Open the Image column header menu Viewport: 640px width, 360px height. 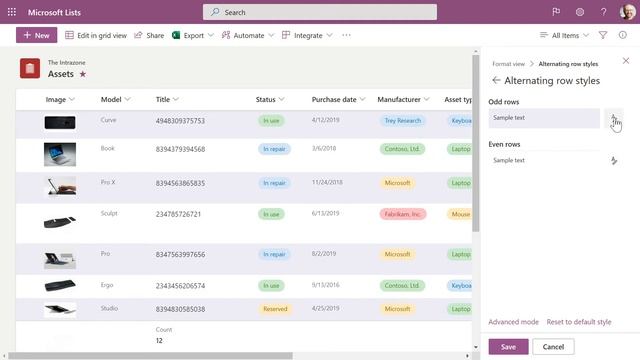[60, 100]
